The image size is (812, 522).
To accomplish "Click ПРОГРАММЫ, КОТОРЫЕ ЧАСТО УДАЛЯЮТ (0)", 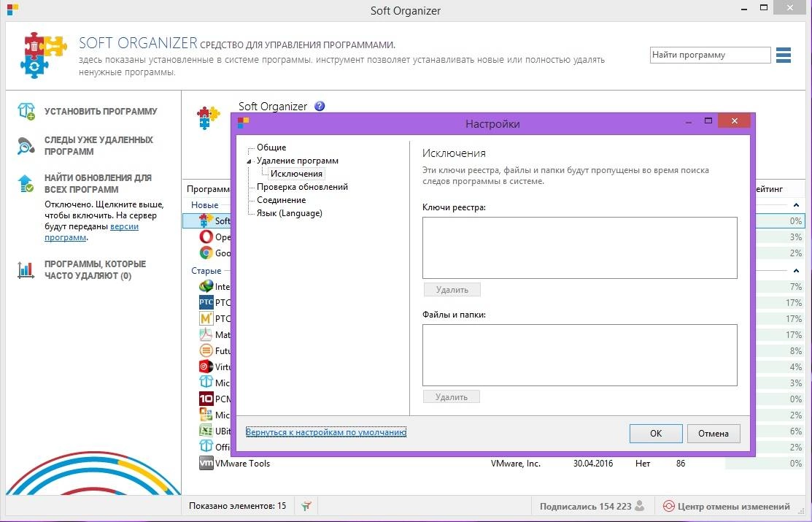I will pos(96,269).
